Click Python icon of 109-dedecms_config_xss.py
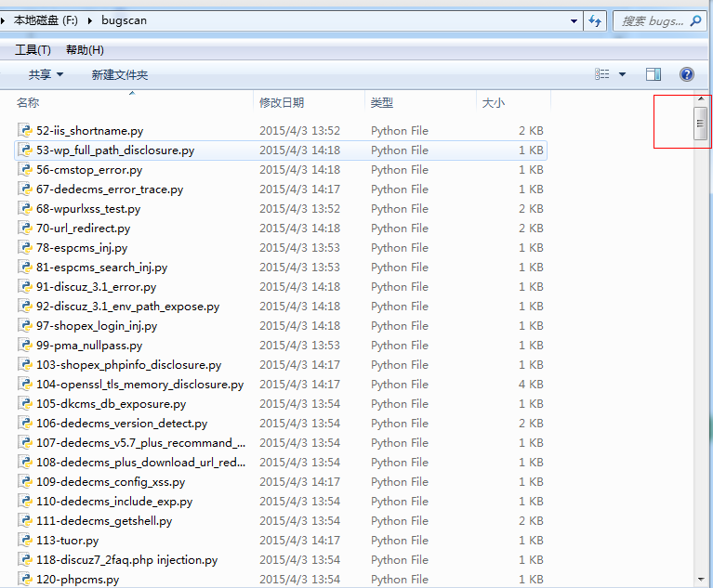The width and height of the screenshot is (713, 588). click(x=25, y=482)
